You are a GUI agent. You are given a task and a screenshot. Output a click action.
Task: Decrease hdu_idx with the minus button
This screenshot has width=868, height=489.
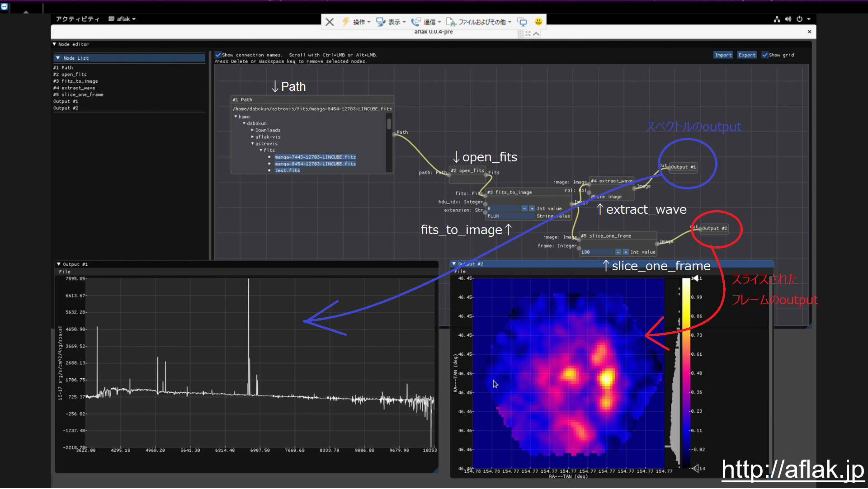point(524,208)
